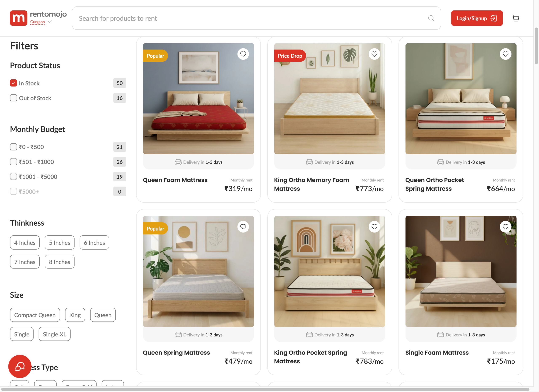The height and width of the screenshot is (392, 539).
Task: Open the Gurgaon city dropdown
Action: (x=41, y=22)
